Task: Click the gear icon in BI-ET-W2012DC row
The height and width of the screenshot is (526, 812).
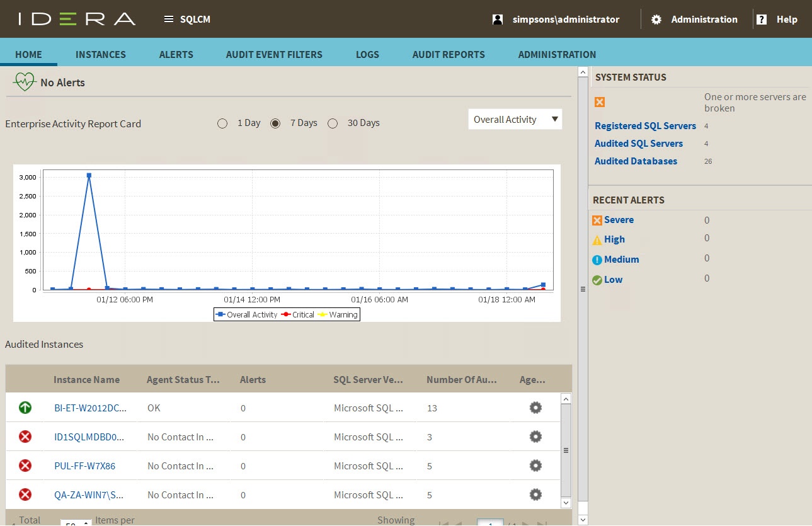Action: coord(535,408)
